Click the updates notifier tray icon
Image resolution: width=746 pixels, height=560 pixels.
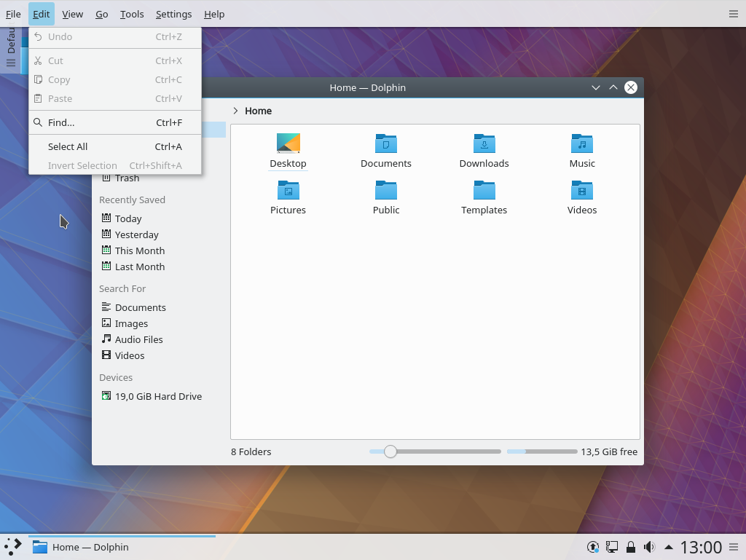[x=593, y=547]
